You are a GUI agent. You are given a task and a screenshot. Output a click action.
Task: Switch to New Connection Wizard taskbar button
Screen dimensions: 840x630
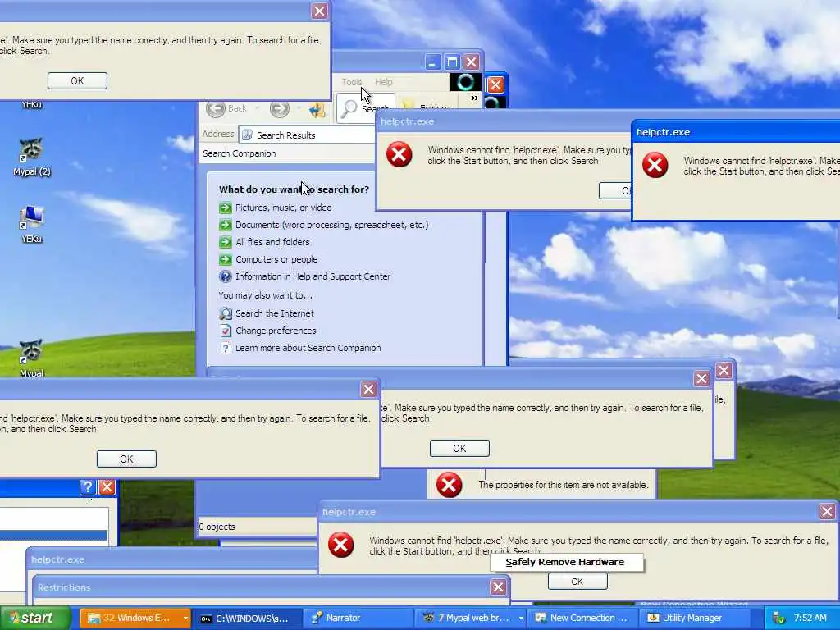pos(582,619)
